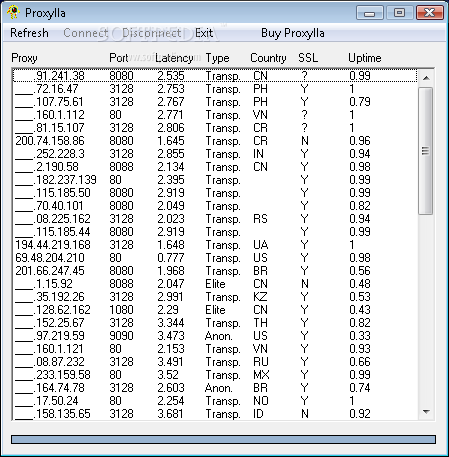
Task: Choose Exit from the menu bar
Action: point(204,33)
